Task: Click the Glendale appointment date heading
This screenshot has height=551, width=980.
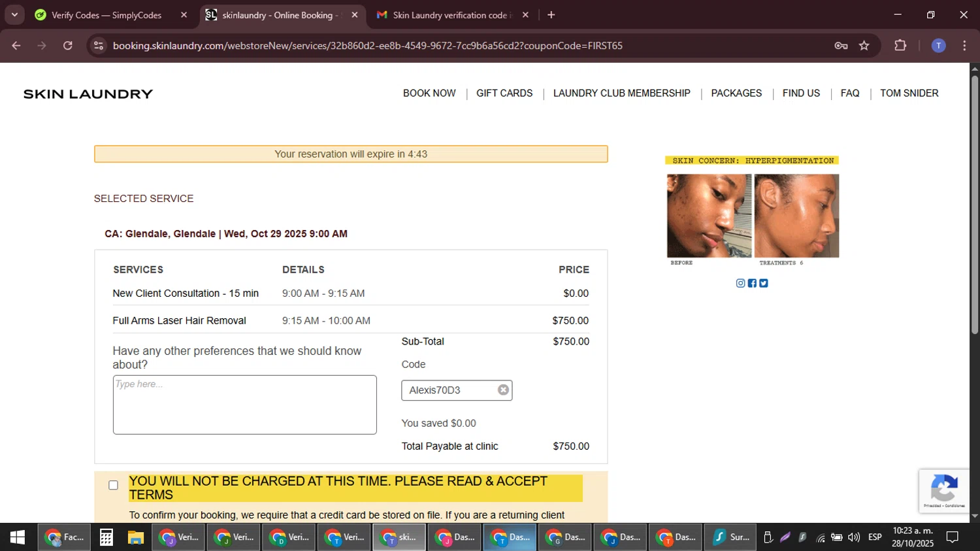Action: 226,234
